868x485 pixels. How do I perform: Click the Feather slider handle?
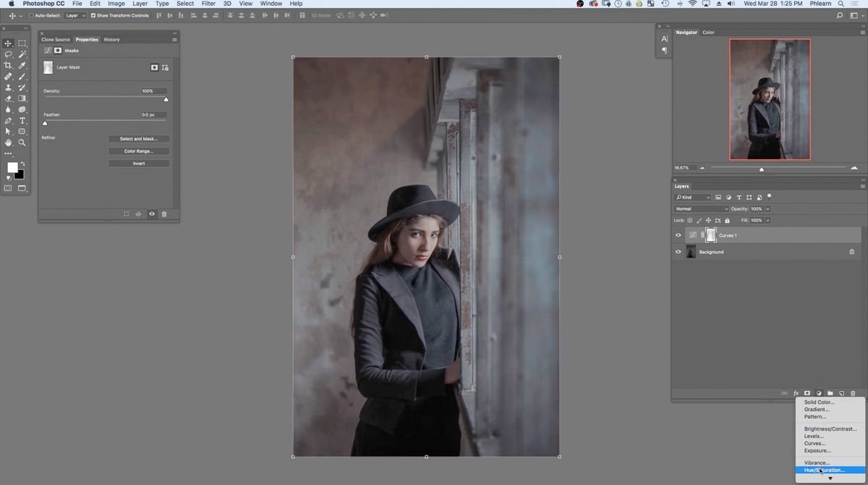[x=45, y=123]
